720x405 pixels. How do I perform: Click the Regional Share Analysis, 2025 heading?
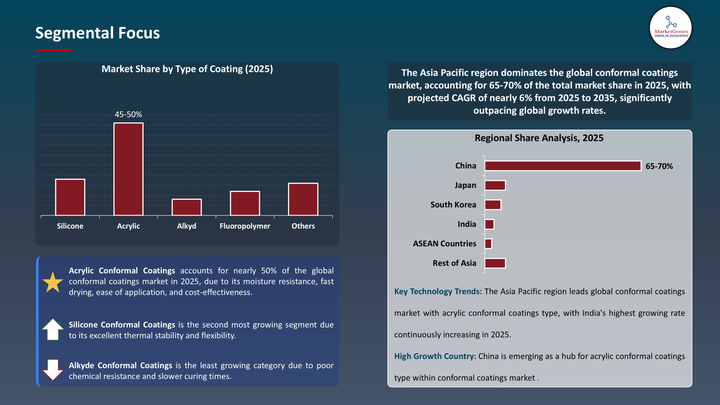539,139
